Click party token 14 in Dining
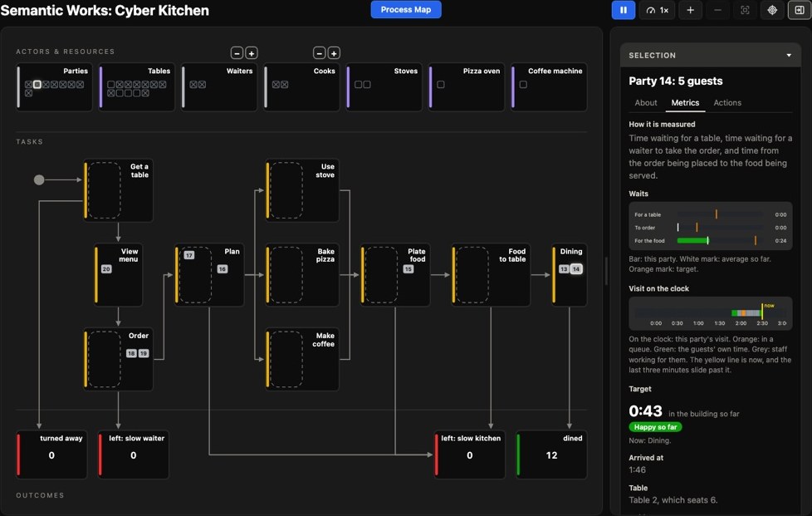The width and height of the screenshot is (812, 516). (576, 269)
